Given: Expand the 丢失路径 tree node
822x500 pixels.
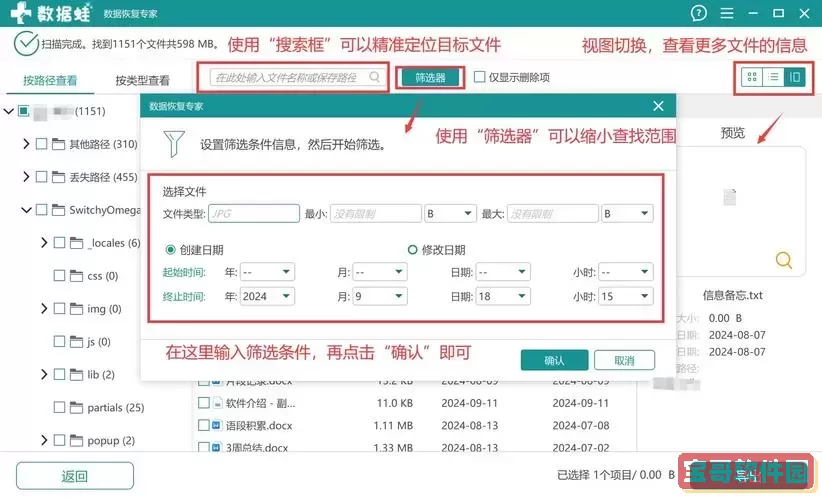Looking at the screenshot, I should point(26,177).
